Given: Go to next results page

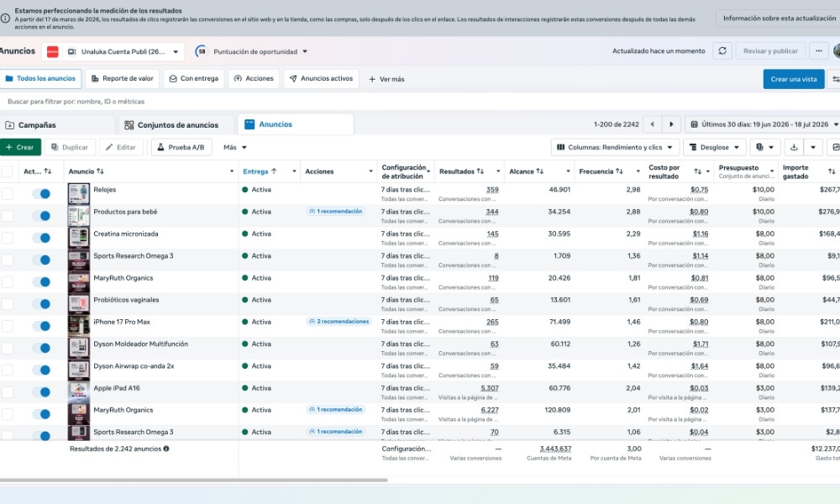Looking at the screenshot, I should point(671,124).
